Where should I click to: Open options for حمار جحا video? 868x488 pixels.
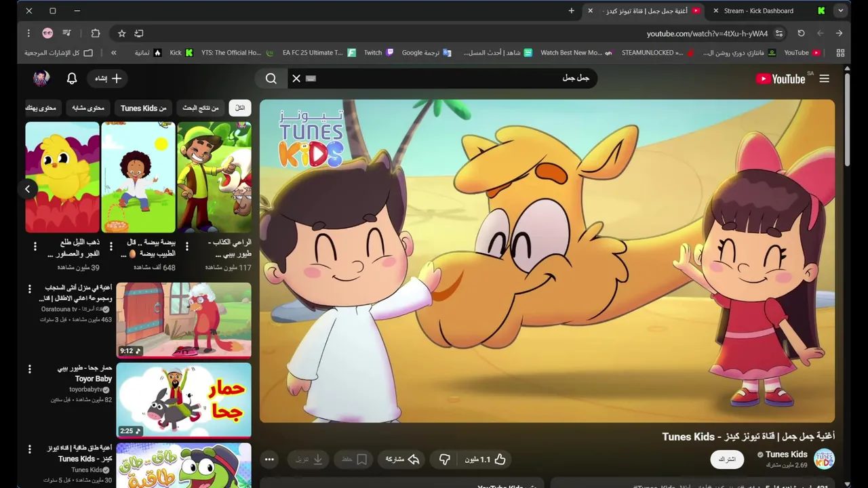[29, 369]
